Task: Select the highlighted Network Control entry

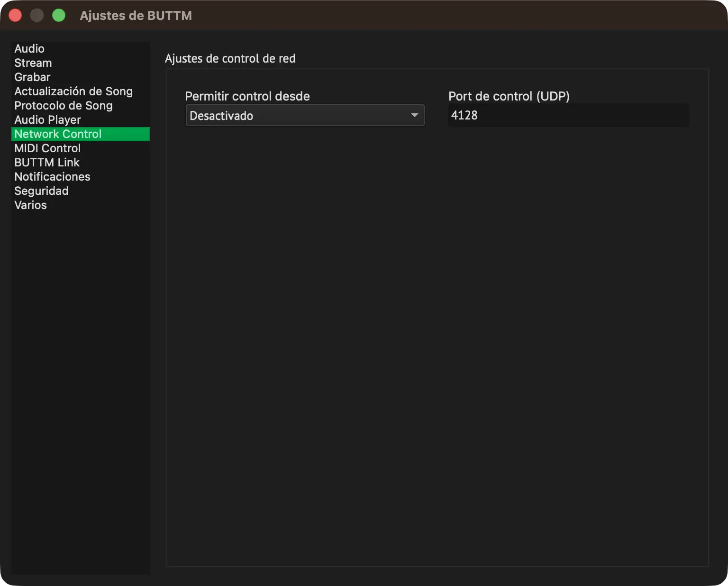Action: point(80,134)
